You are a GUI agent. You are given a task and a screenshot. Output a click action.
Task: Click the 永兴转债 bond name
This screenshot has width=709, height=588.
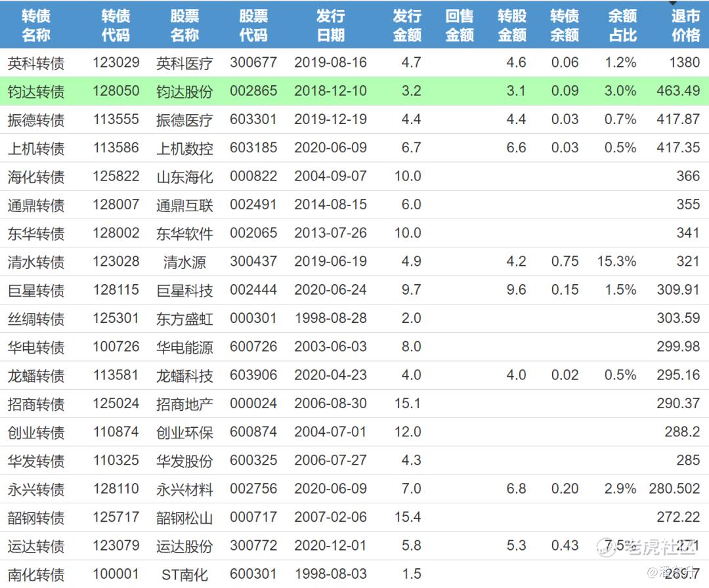[36, 490]
